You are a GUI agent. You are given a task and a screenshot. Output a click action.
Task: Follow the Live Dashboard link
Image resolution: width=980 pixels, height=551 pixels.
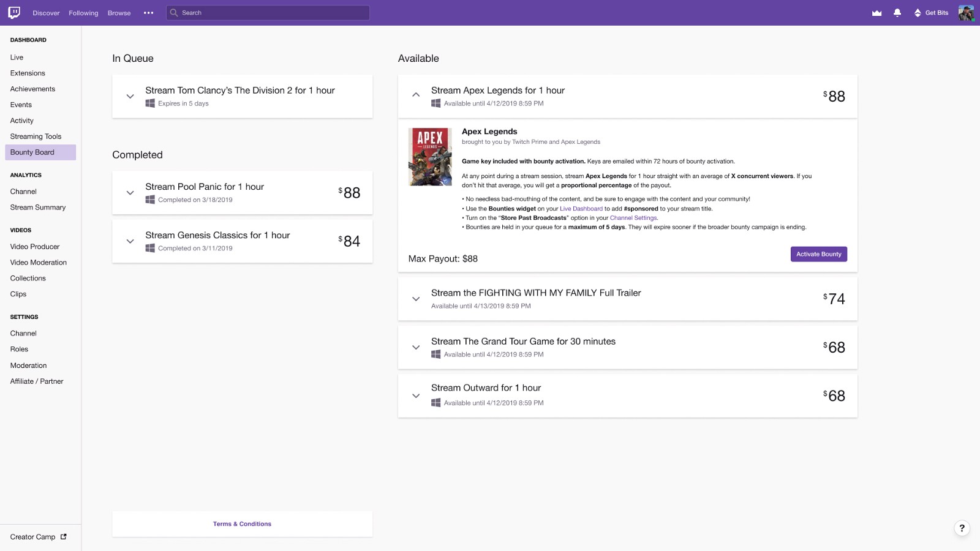click(x=581, y=209)
